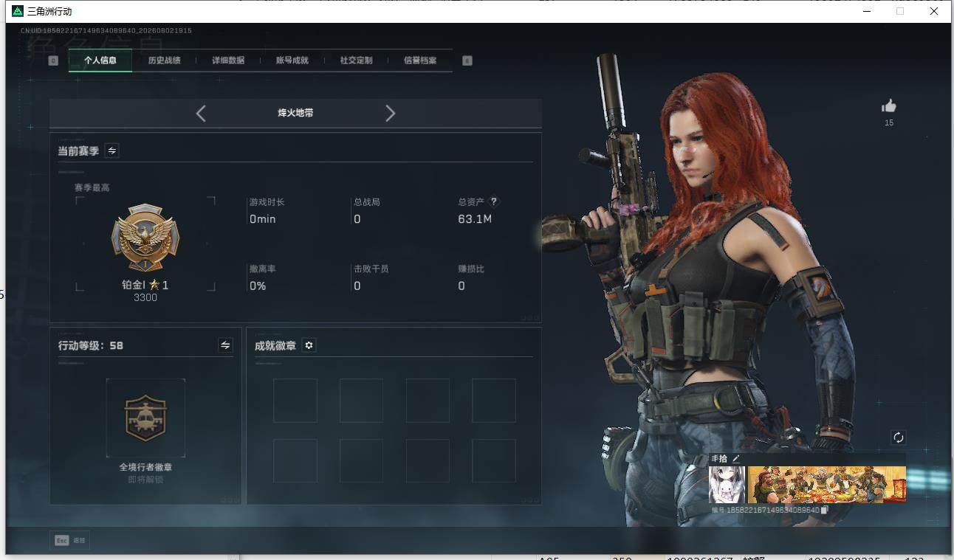Go to previous mode with left chevron
The width and height of the screenshot is (954, 560).
click(x=201, y=113)
